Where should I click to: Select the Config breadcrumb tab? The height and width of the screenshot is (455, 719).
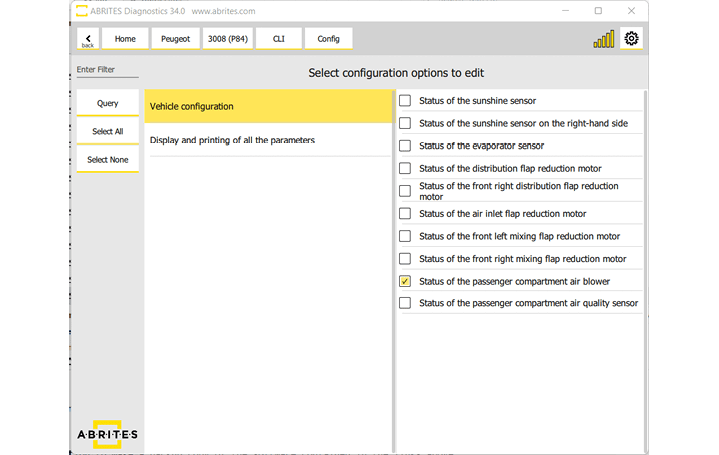328,39
